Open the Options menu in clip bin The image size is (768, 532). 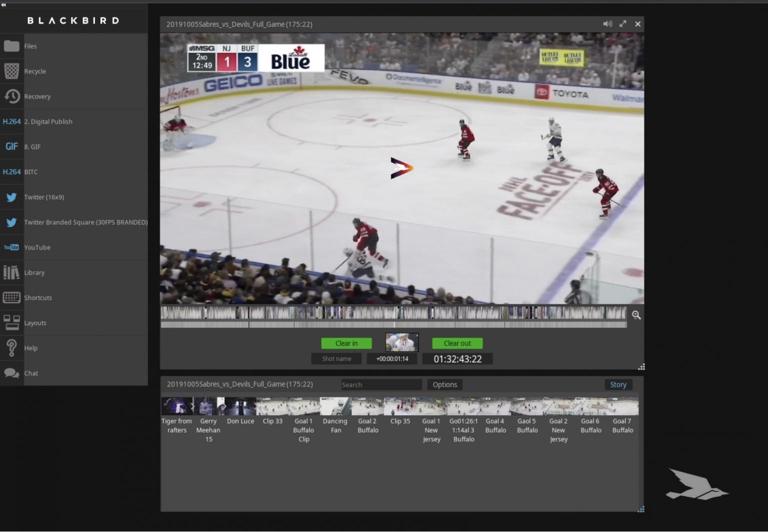444,385
